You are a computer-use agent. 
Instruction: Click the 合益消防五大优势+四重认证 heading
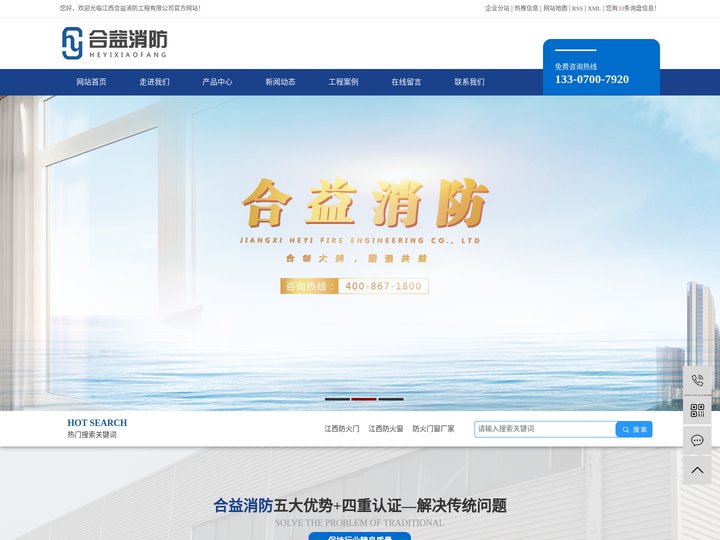[x=360, y=506]
